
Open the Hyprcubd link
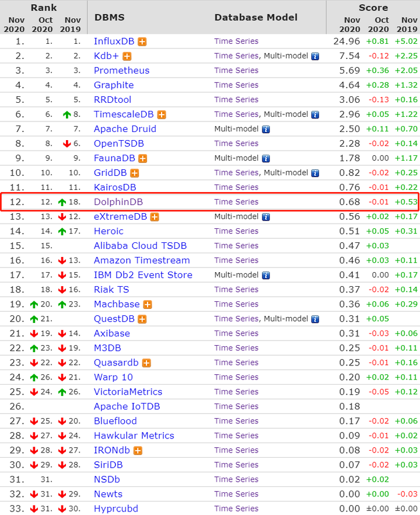[x=116, y=509]
